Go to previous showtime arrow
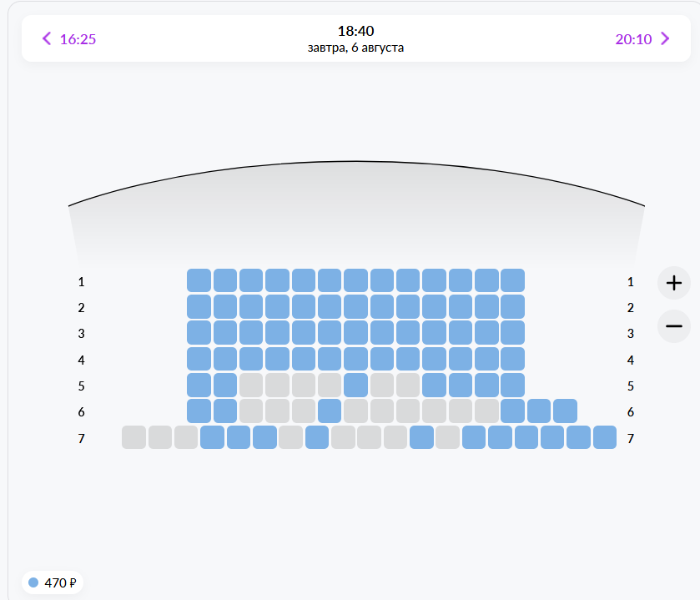The height and width of the screenshot is (600, 700). (47, 39)
